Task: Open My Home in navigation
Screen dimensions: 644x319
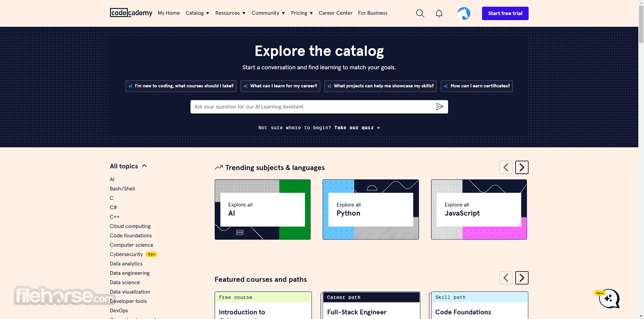Action: pos(169,13)
